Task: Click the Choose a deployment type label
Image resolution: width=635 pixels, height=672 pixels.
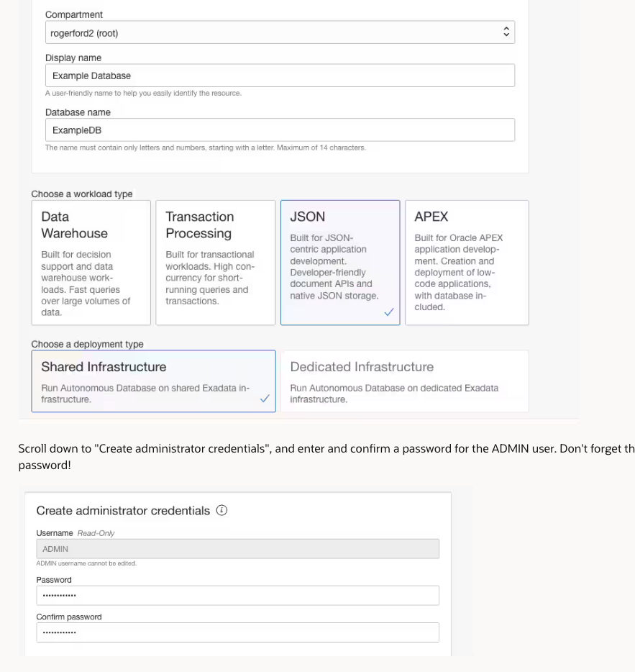Action: 87,344
